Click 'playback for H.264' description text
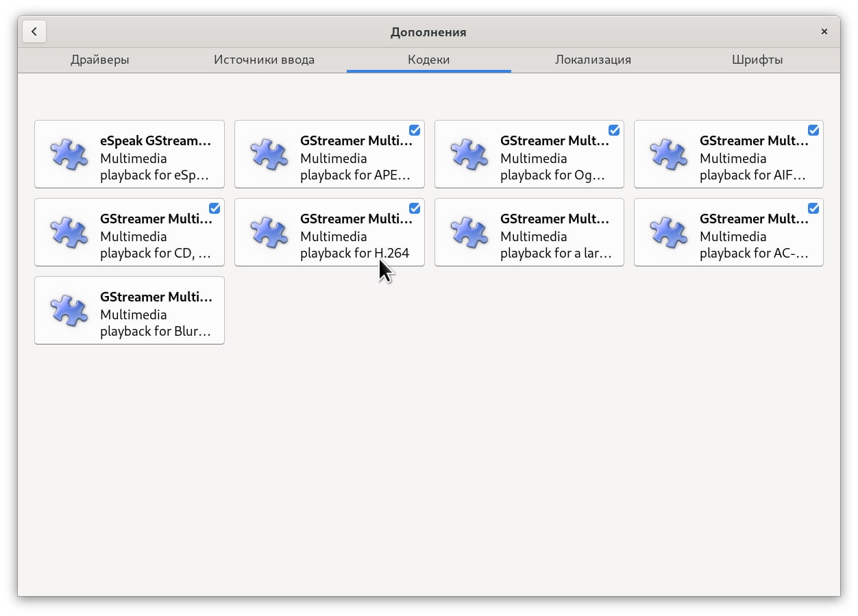This screenshot has height=616, width=858. click(355, 253)
